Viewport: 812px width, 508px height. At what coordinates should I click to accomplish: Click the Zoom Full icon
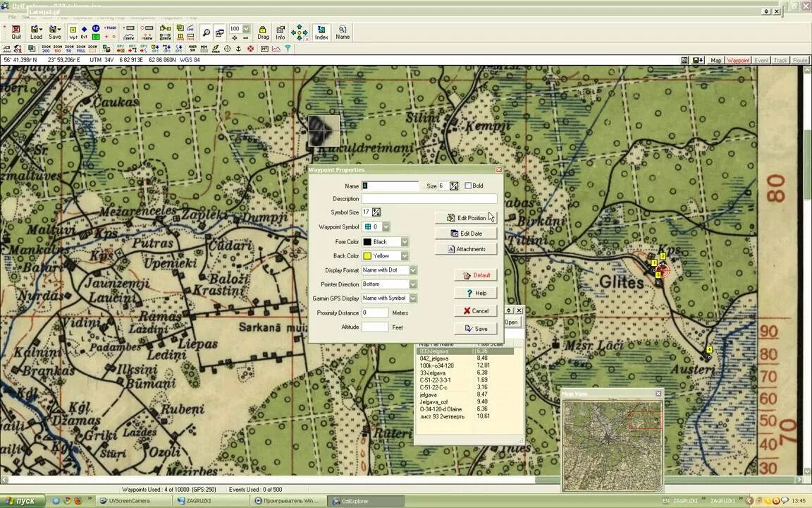click(x=81, y=49)
